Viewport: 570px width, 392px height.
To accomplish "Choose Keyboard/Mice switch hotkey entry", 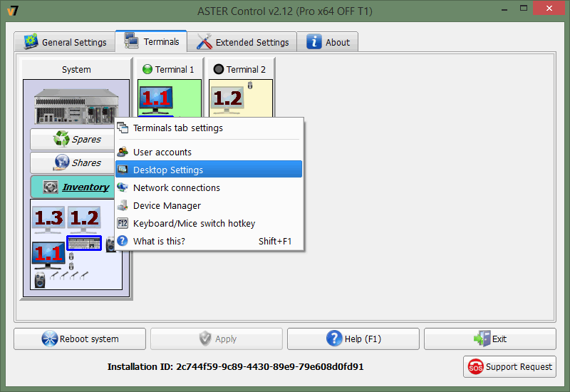I will coord(209,223).
